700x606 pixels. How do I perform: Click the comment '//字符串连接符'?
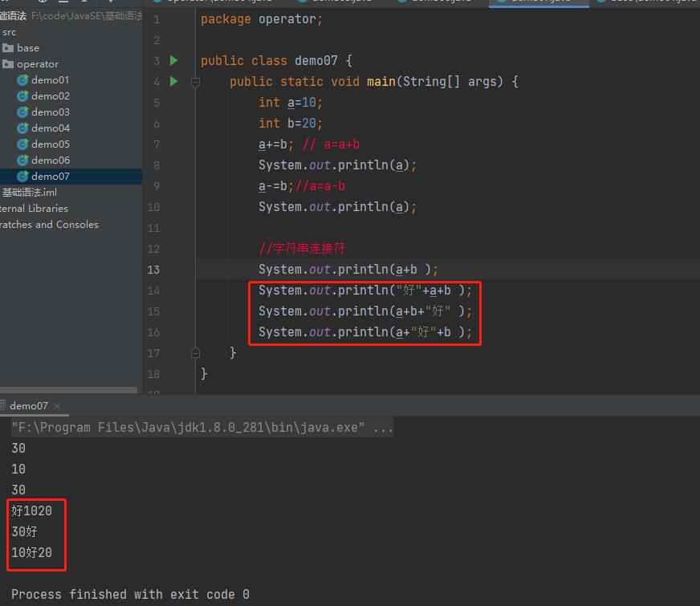pos(302,249)
